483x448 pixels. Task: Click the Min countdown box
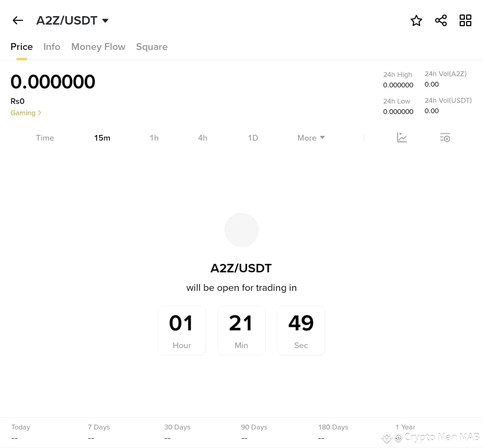(242, 330)
